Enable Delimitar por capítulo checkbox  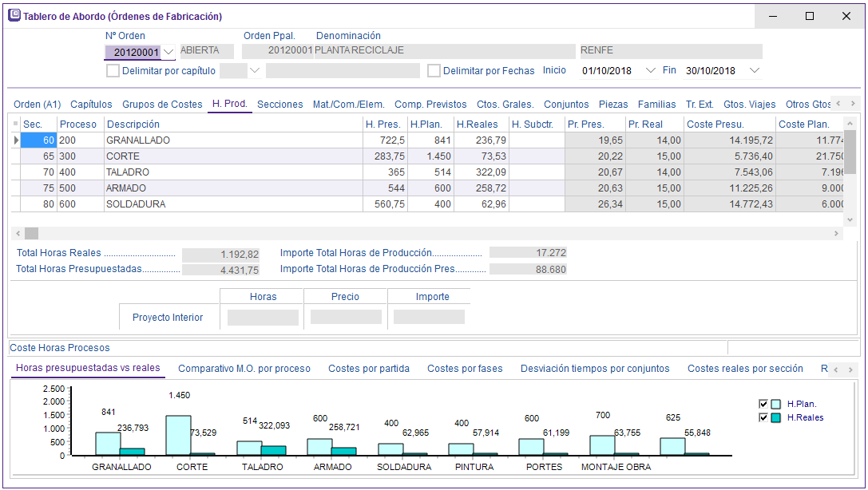pyautogui.click(x=113, y=71)
